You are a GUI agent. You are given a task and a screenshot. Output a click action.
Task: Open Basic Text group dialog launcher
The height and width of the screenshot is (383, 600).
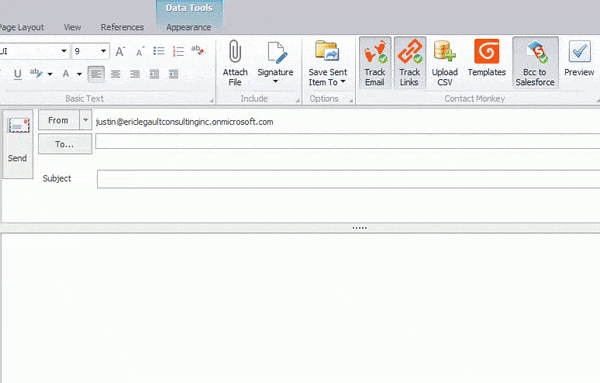(212, 100)
